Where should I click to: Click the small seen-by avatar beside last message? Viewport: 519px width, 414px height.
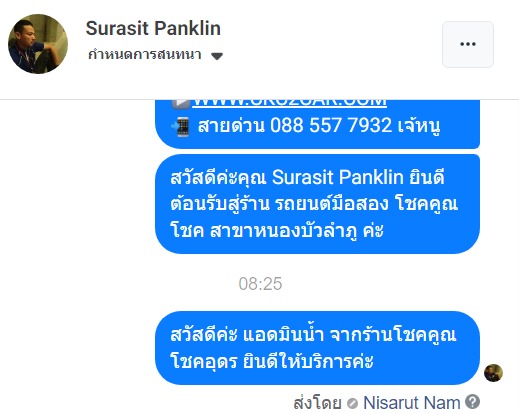[493, 373]
